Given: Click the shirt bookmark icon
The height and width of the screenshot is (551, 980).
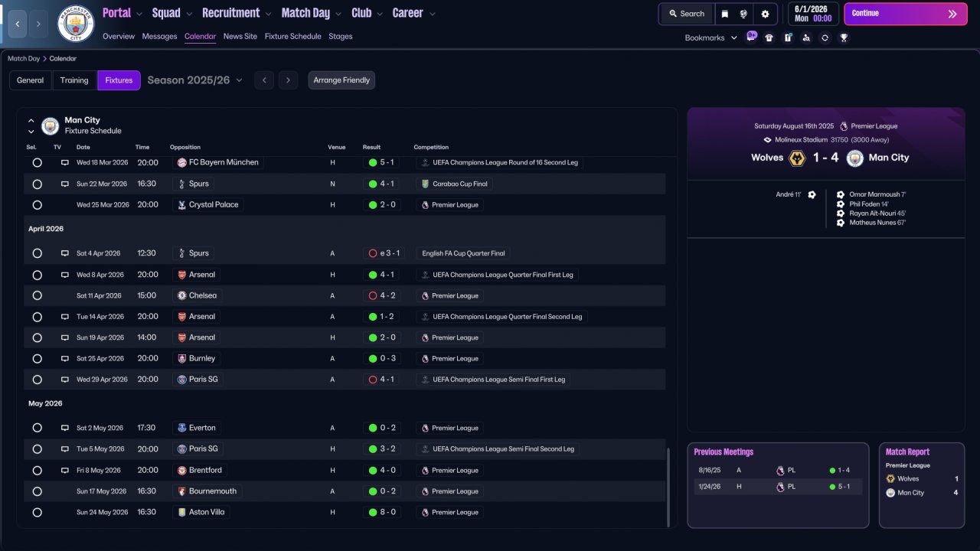Looking at the screenshot, I should click(769, 37).
